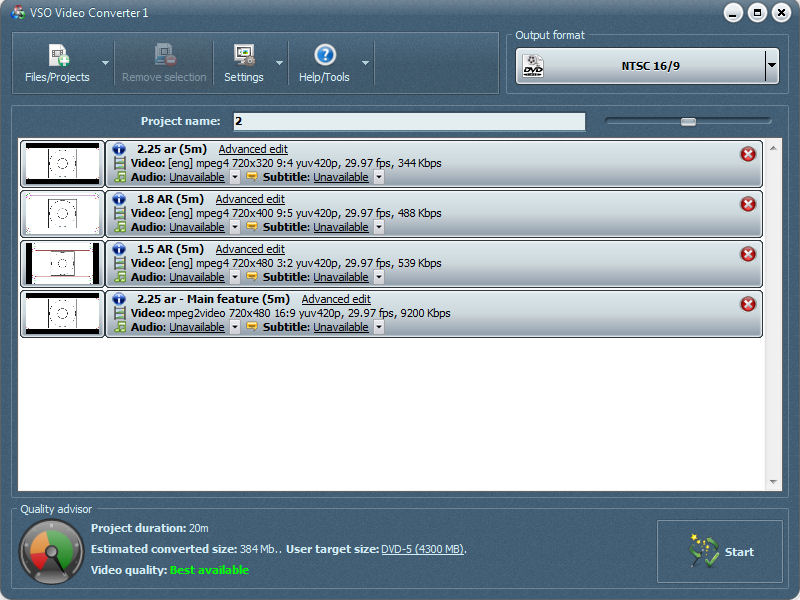Image resolution: width=800 pixels, height=600 pixels.
Task: Click the Project name input field
Action: point(409,121)
